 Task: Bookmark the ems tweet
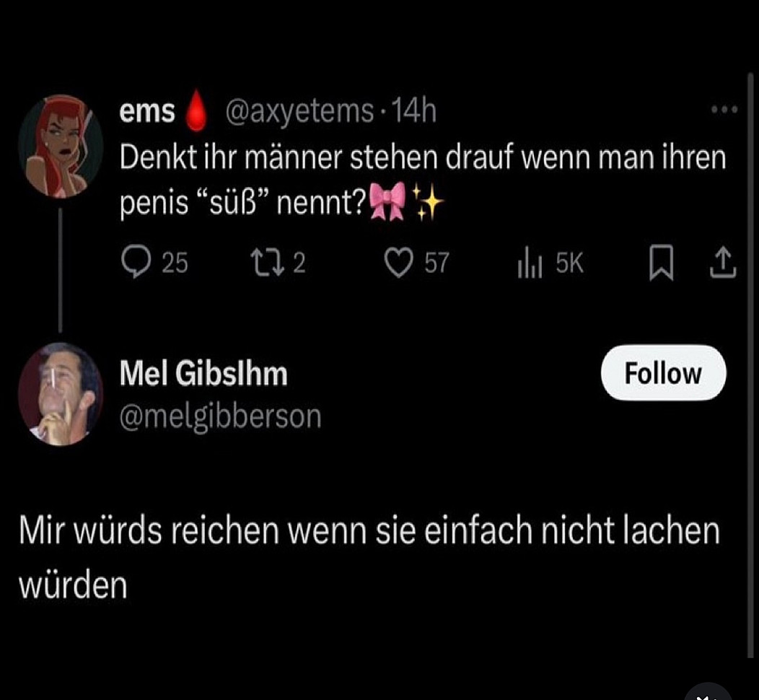(661, 263)
